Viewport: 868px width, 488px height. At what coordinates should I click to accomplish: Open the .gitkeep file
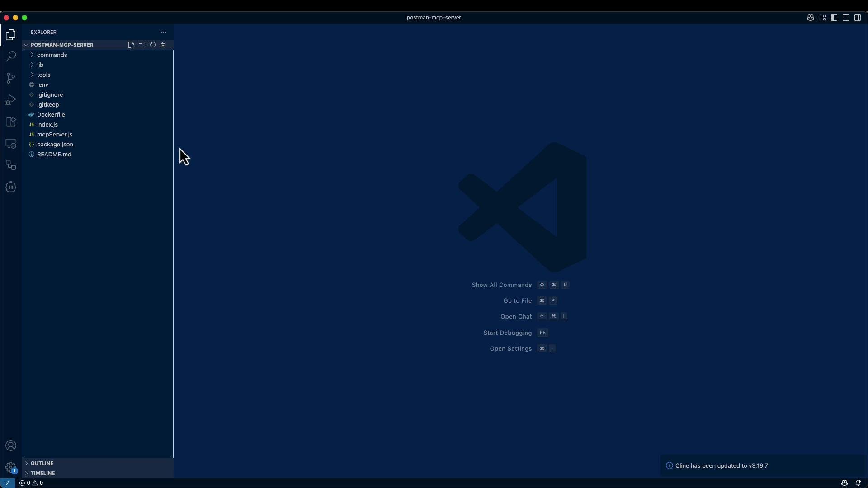click(98, 105)
